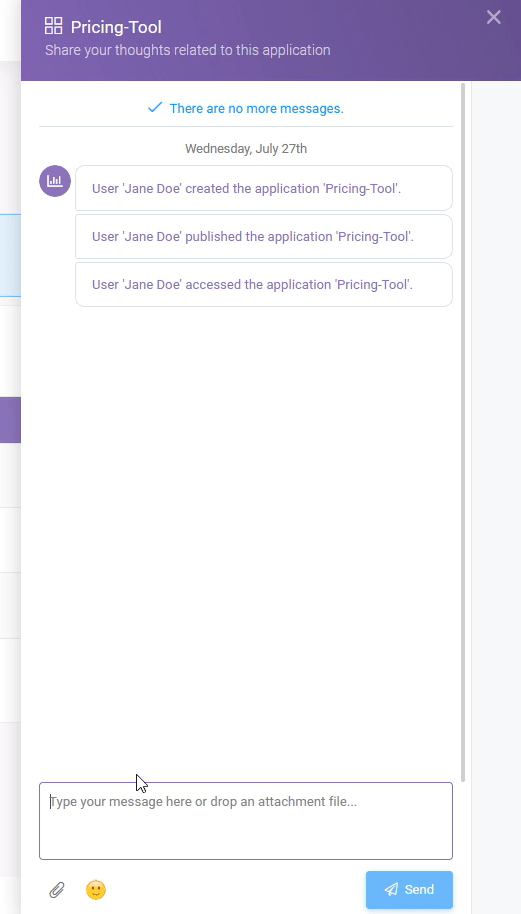Screen dimensions: 521x914
Task: Attach a file using the paperclip icon
Action: (x=57, y=890)
